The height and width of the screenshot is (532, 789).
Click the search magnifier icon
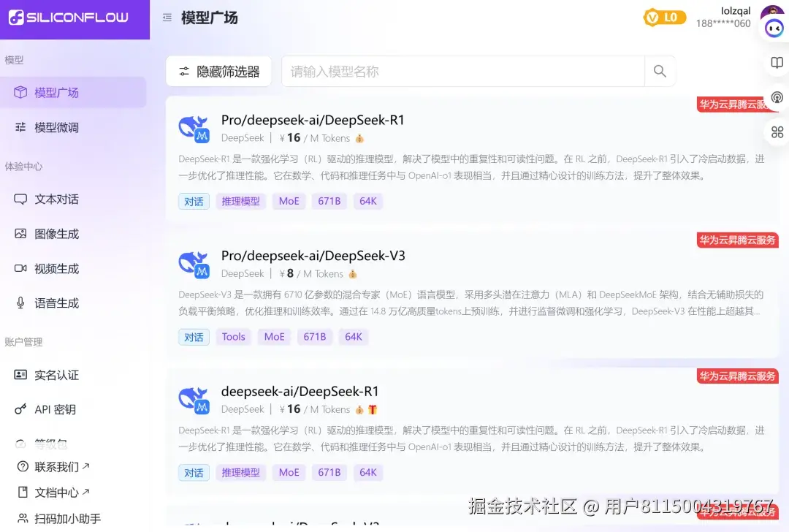(x=660, y=71)
